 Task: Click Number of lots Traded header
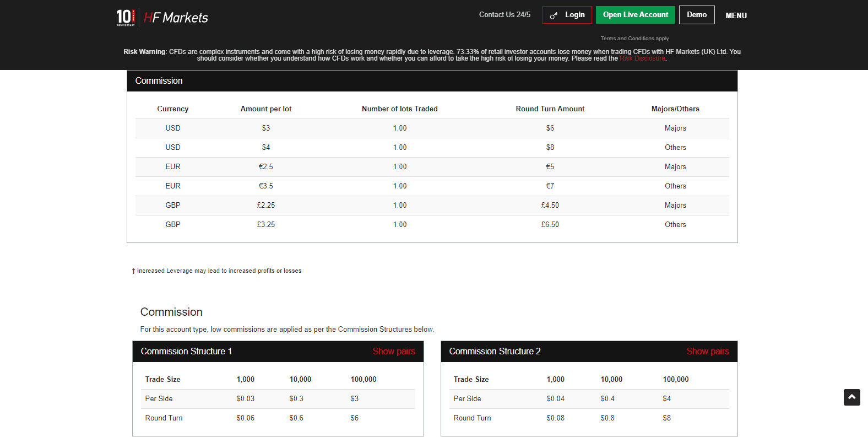click(x=400, y=109)
